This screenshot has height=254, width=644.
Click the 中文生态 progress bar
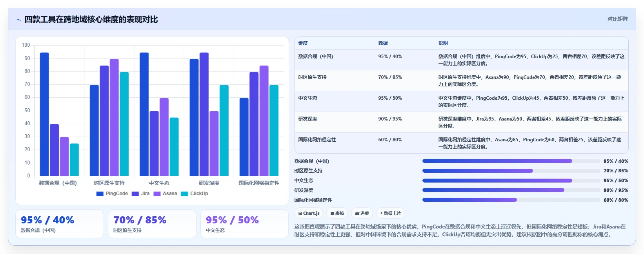(x=511, y=181)
